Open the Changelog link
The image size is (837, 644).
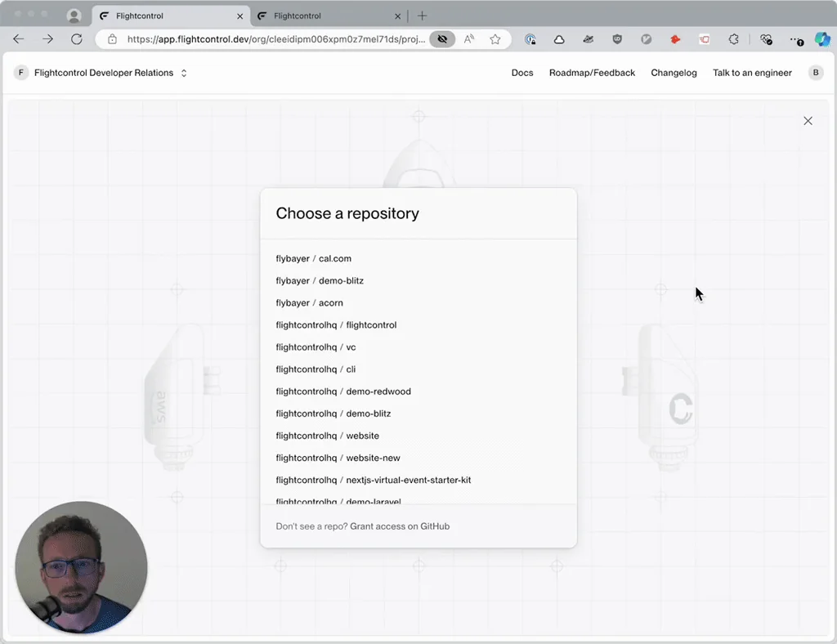[674, 73]
